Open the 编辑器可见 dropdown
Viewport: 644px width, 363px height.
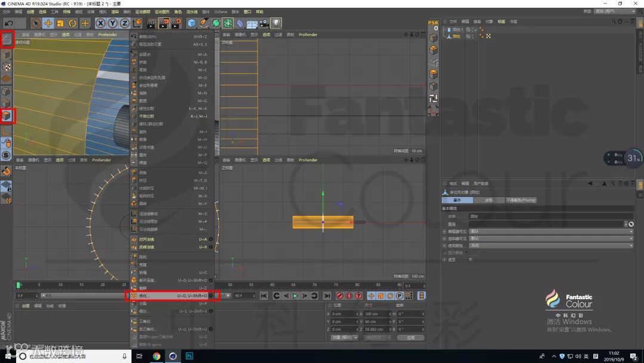coord(550,231)
